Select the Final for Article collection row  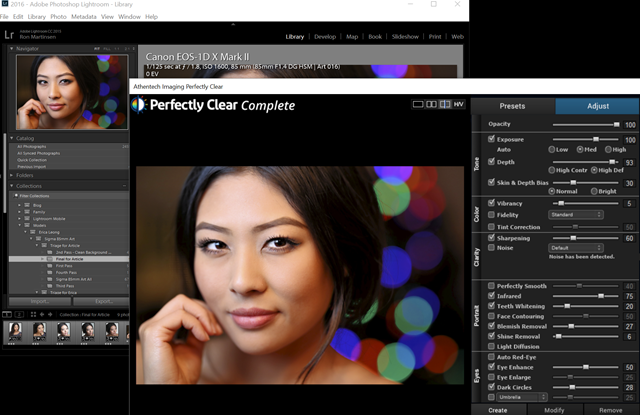pyautogui.click(x=69, y=259)
